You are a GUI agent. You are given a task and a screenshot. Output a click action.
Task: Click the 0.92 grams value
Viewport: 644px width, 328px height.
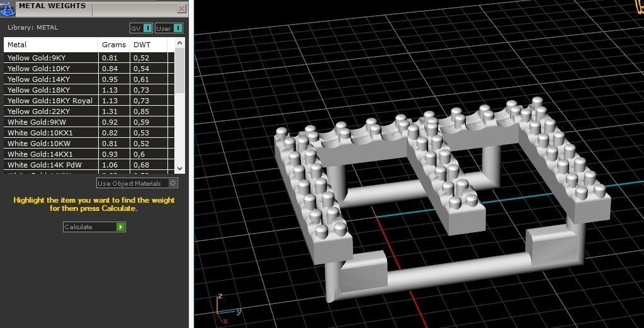coord(110,122)
